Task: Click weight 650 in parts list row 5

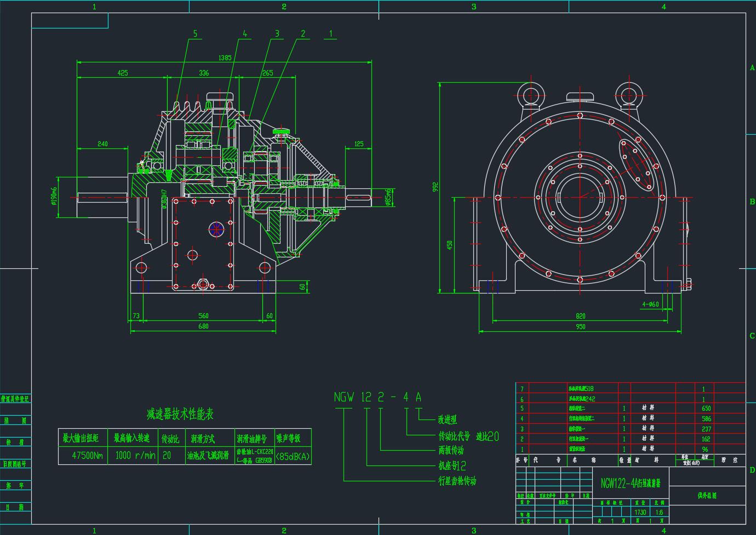Action: point(706,409)
